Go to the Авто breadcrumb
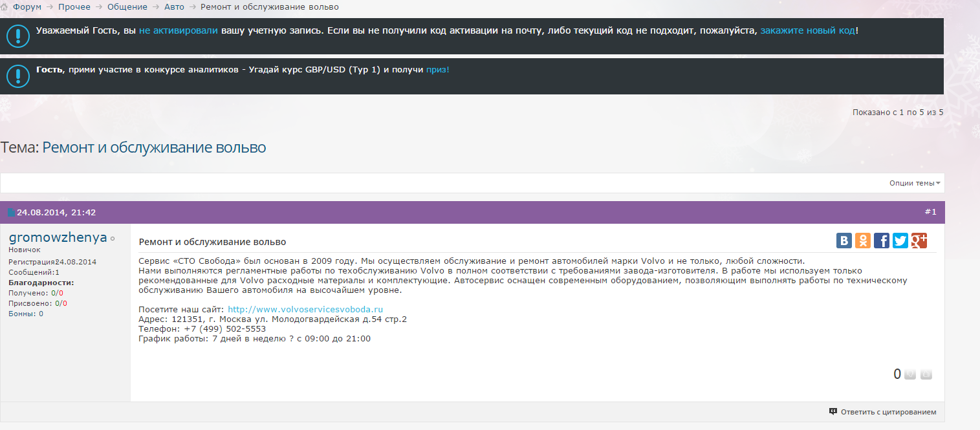Viewport: 980px width, 430px height. (174, 6)
